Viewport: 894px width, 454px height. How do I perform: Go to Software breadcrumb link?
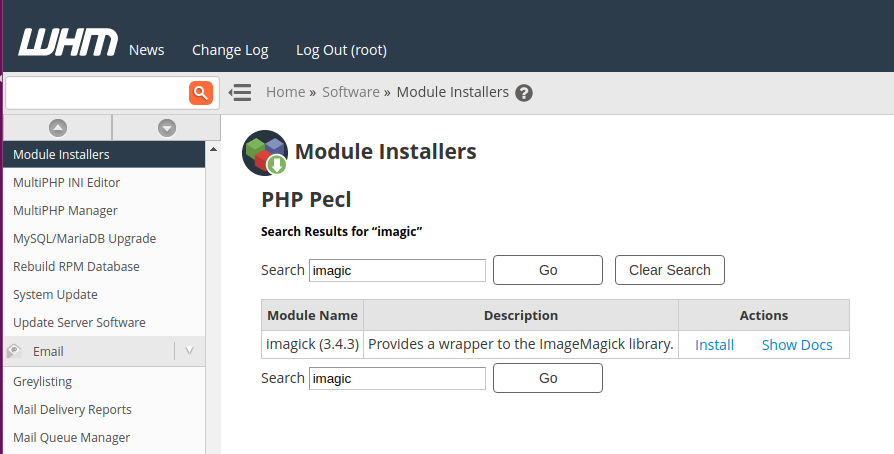click(351, 92)
